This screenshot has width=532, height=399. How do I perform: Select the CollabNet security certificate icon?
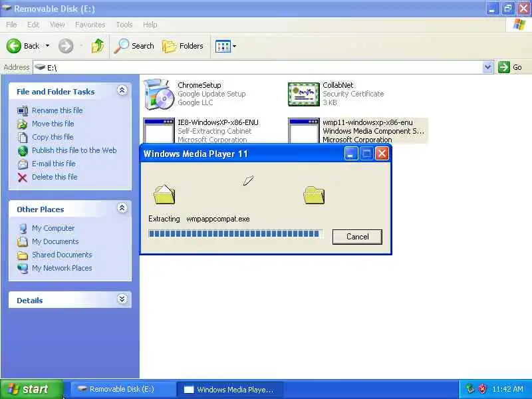coord(304,94)
